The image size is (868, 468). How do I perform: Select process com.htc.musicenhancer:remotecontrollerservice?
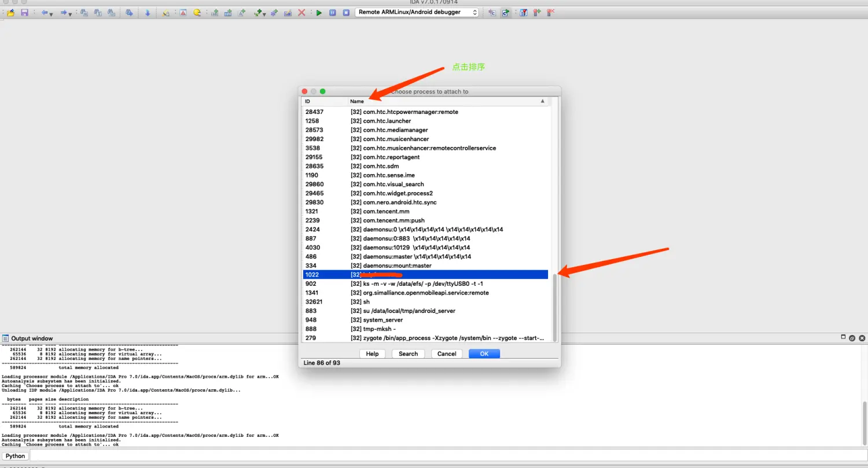[425, 148]
